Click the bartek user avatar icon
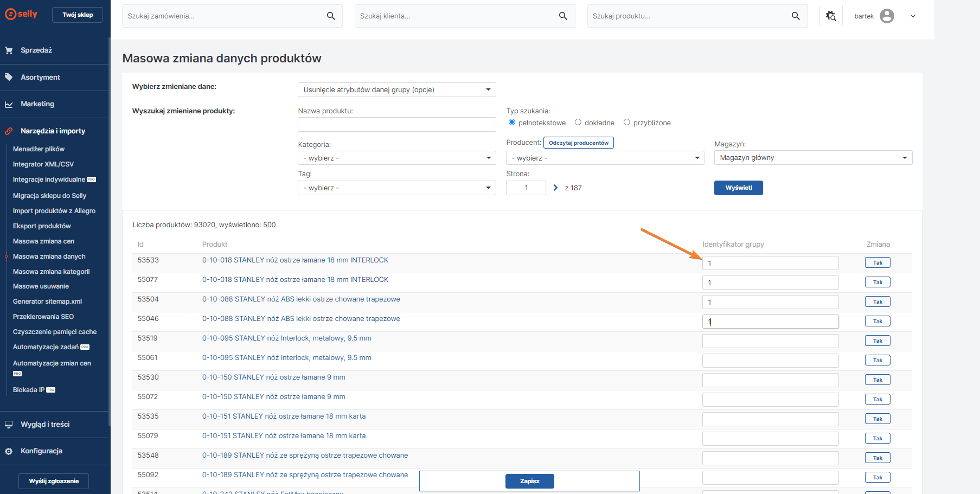This screenshot has height=494, width=980. (887, 16)
